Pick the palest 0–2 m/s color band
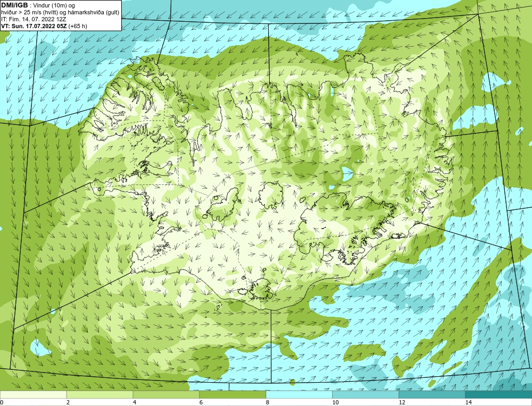The image size is (532, 406). (x=33, y=394)
